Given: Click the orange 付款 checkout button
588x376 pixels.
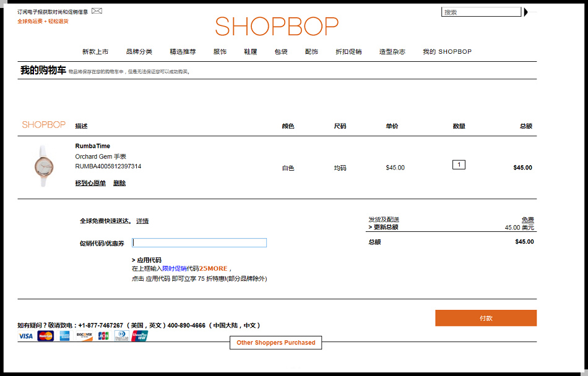Looking at the screenshot, I should 486,318.
